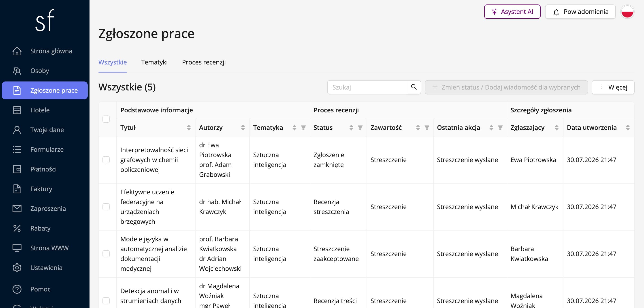Open Zaproszenia in the sidebar
This screenshot has height=308, width=644.
45,208
